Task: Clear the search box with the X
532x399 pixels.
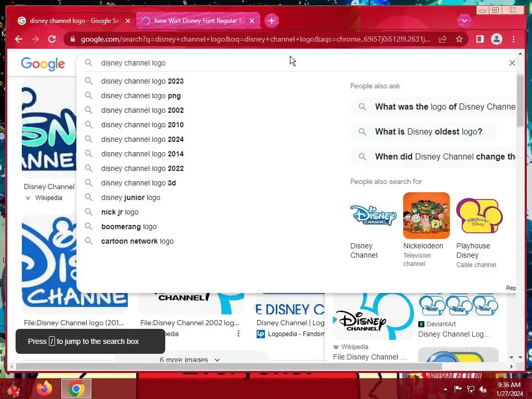Action: 512,63
